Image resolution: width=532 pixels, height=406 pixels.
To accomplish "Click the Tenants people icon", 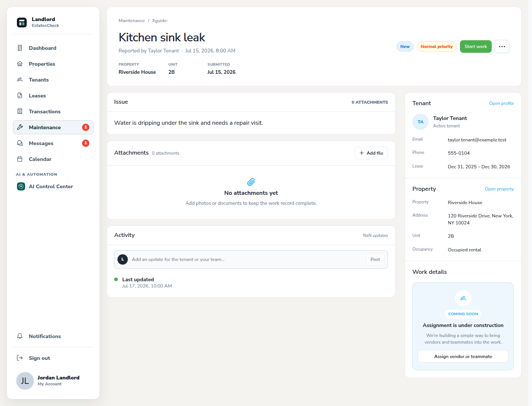I will (20, 80).
